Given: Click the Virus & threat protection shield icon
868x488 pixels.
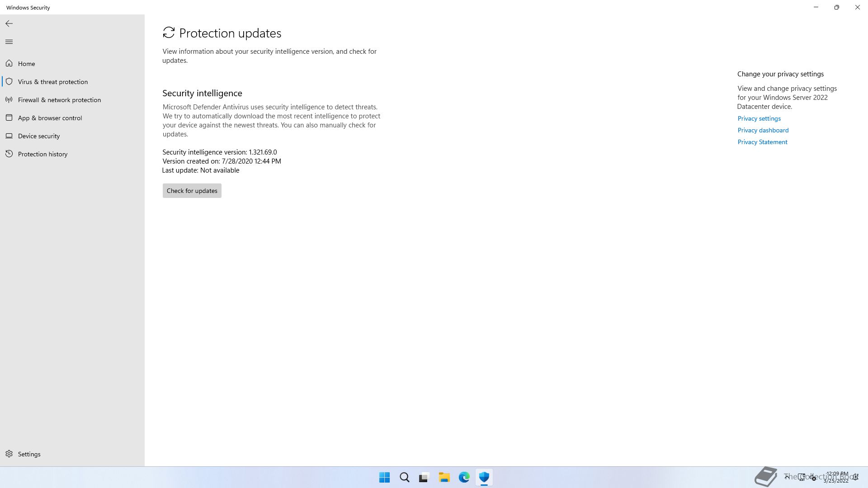Looking at the screenshot, I should coord(9,82).
